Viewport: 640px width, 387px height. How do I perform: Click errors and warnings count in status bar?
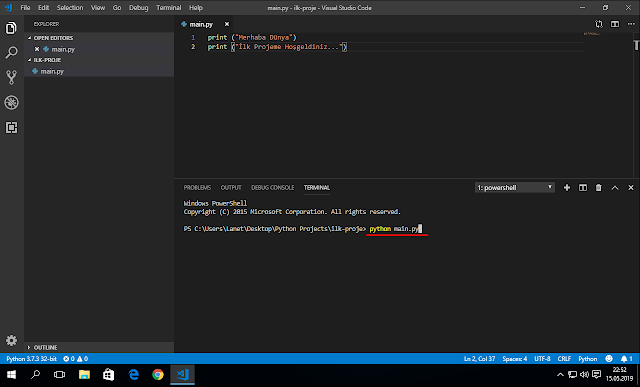76,359
